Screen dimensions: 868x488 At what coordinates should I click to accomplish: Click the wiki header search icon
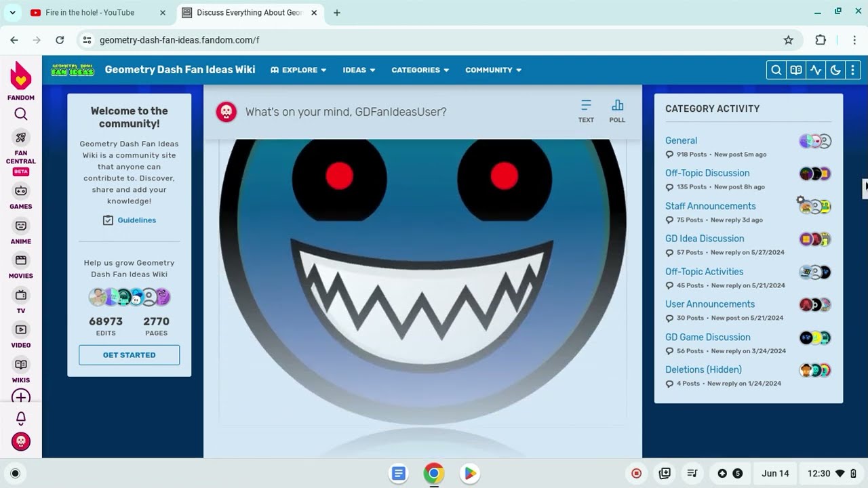click(x=776, y=70)
